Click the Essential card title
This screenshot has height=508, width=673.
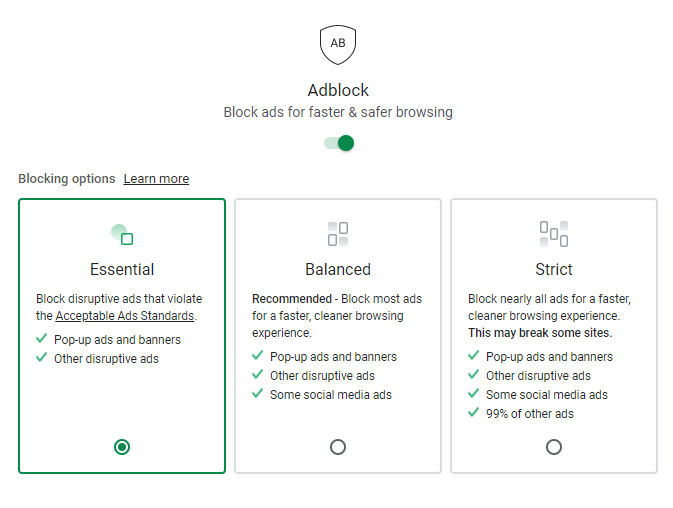[122, 269]
